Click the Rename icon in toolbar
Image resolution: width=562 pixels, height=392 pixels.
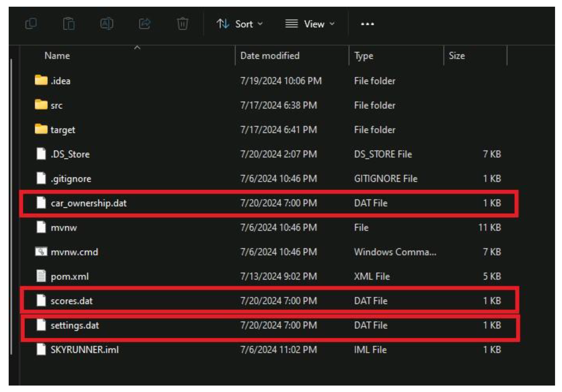pyautogui.click(x=107, y=24)
